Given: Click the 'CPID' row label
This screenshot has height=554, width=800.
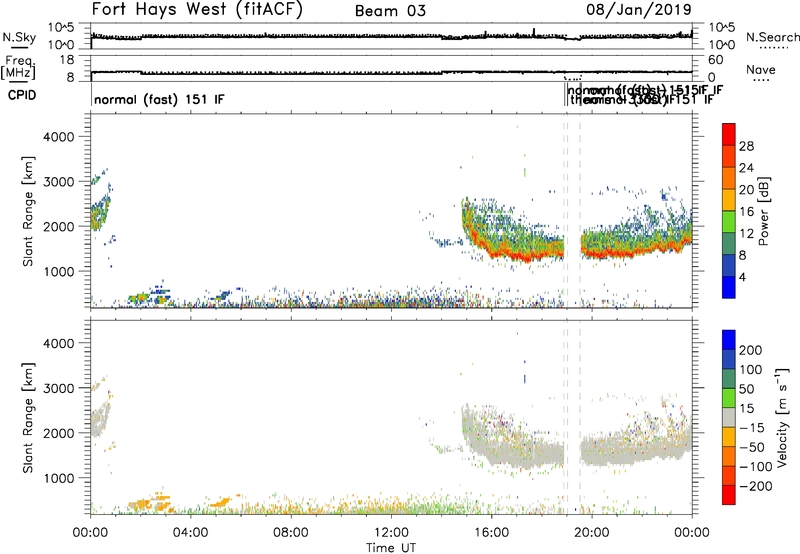Looking at the screenshot, I should point(22,95).
